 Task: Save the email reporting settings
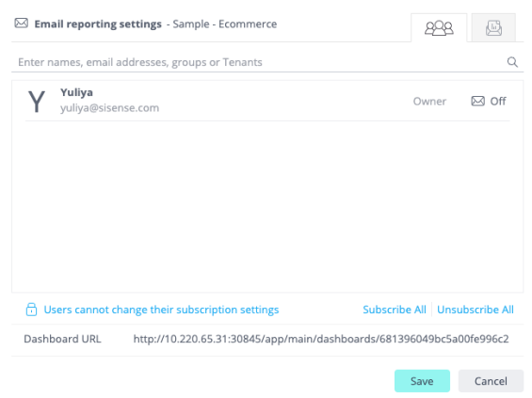coord(422,381)
